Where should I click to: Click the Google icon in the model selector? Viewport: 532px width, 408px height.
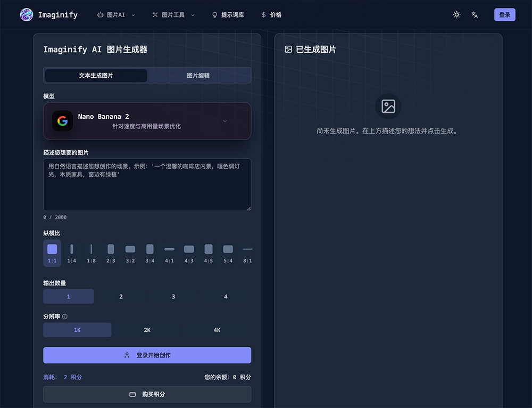62,120
